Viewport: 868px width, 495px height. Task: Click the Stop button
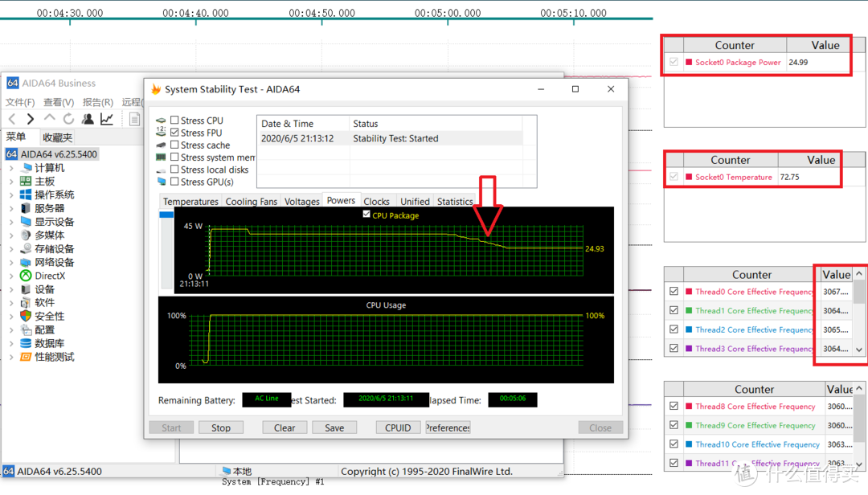click(x=221, y=427)
